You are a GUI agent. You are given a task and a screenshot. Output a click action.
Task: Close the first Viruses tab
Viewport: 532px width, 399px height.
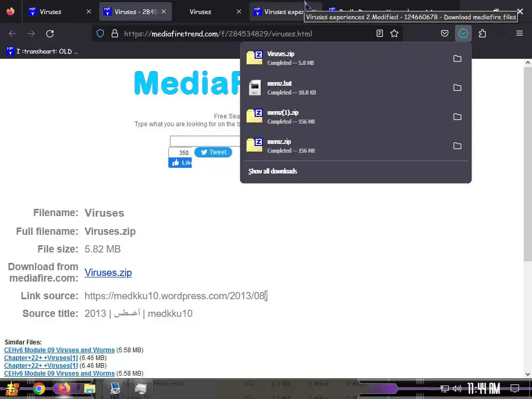coord(89,11)
